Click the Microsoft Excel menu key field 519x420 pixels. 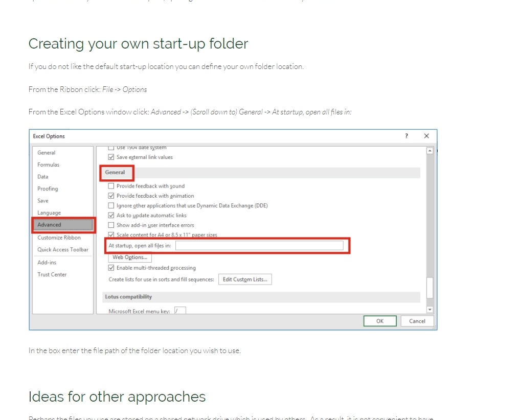(x=180, y=311)
